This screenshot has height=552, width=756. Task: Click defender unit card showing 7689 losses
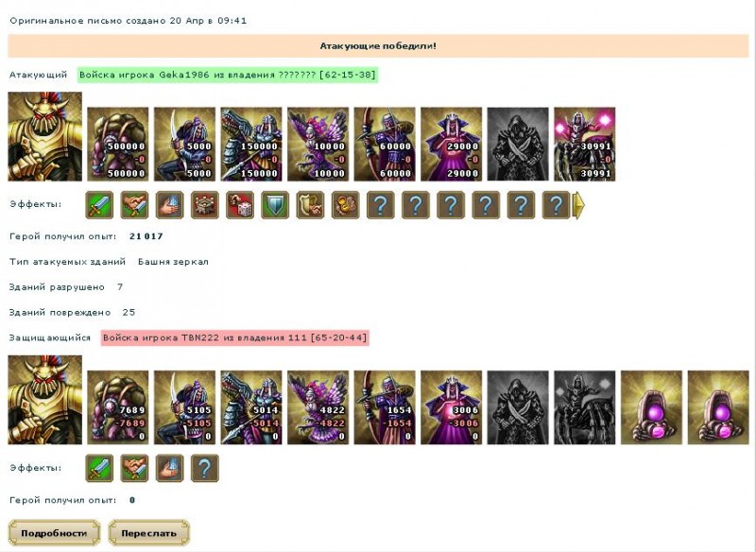click(118, 407)
